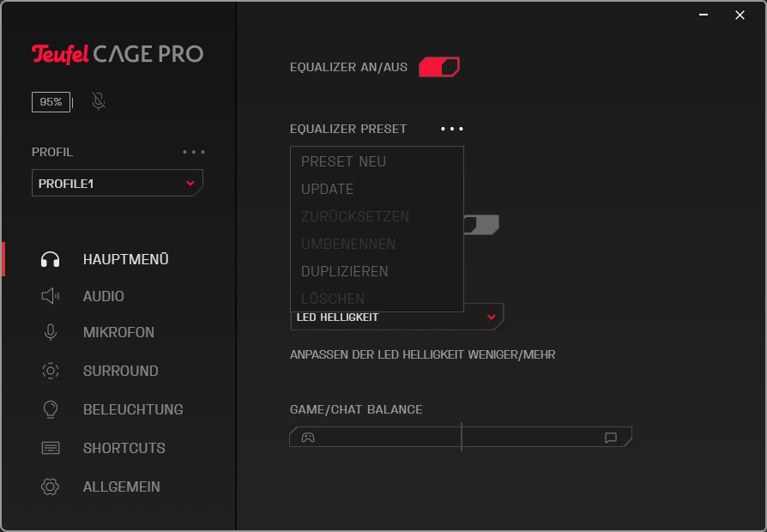Click the muted microphone status icon

click(x=99, y=102)
